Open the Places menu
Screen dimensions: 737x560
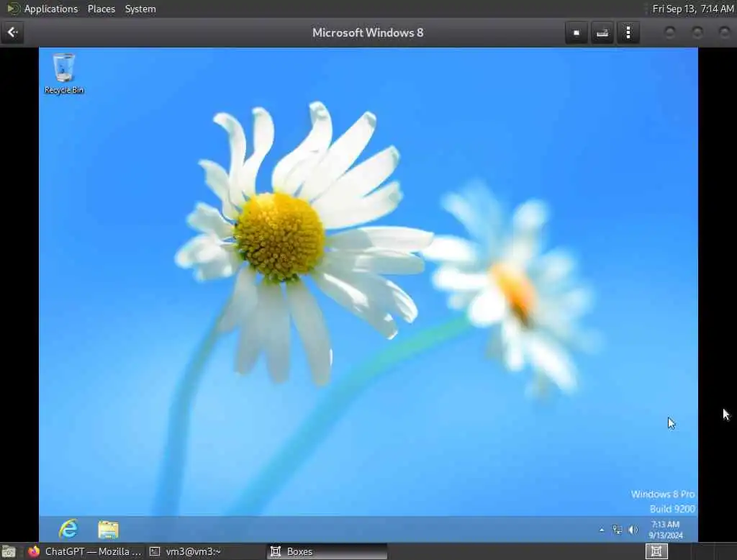click(x=101, y=9)
